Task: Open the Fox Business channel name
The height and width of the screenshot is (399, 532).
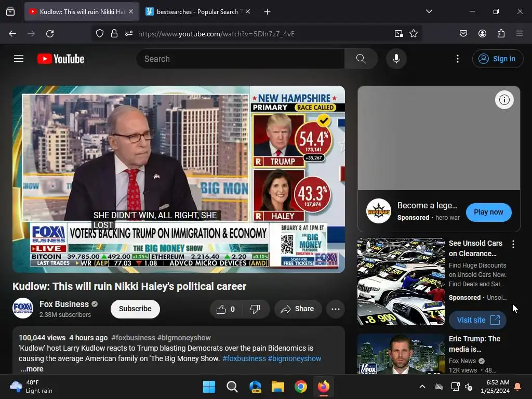Action: click(64, 304)
